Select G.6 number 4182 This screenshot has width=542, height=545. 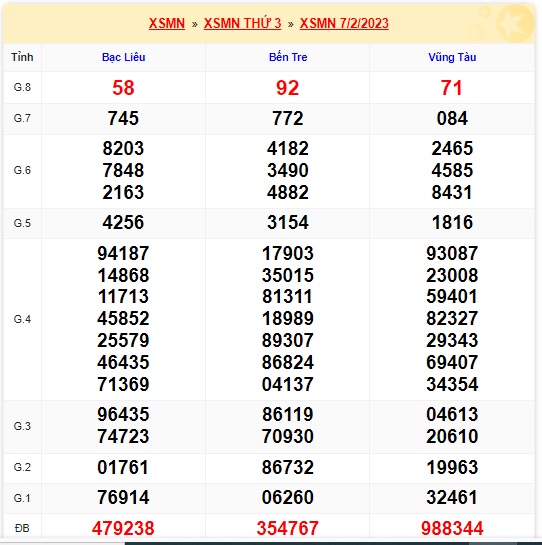pos(288,148)
